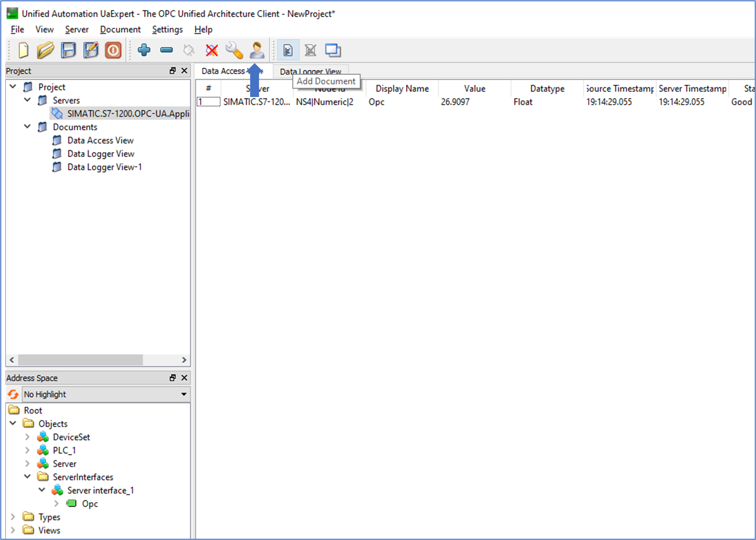Click the Disconnect Server red X icon

212,50
